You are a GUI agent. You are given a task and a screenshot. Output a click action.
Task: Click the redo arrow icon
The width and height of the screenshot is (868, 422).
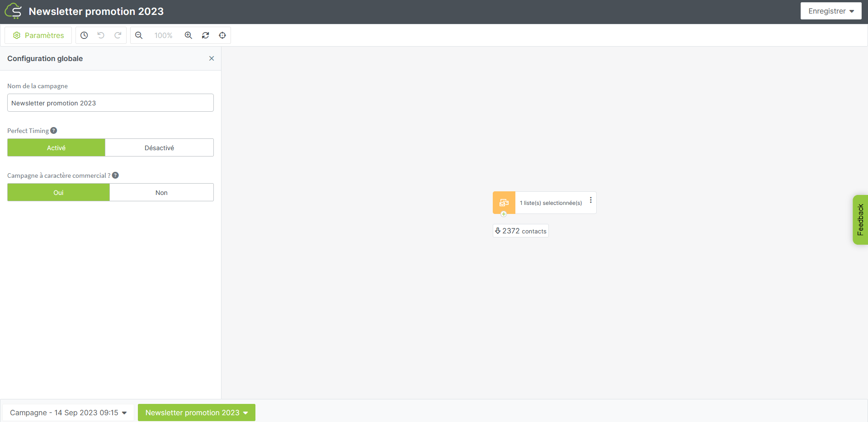(118, 35)
